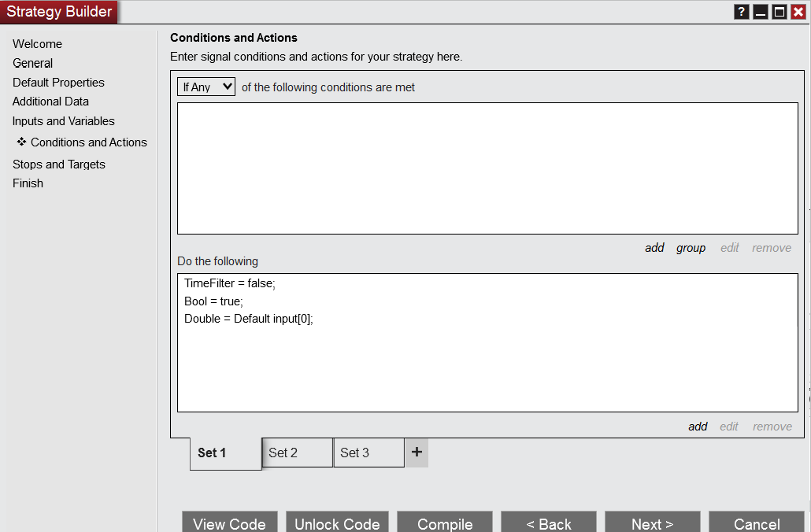This screenshot has height=532, width=811.
Task: Maximize the Strategy Builder window
Action: coord(779,11)
